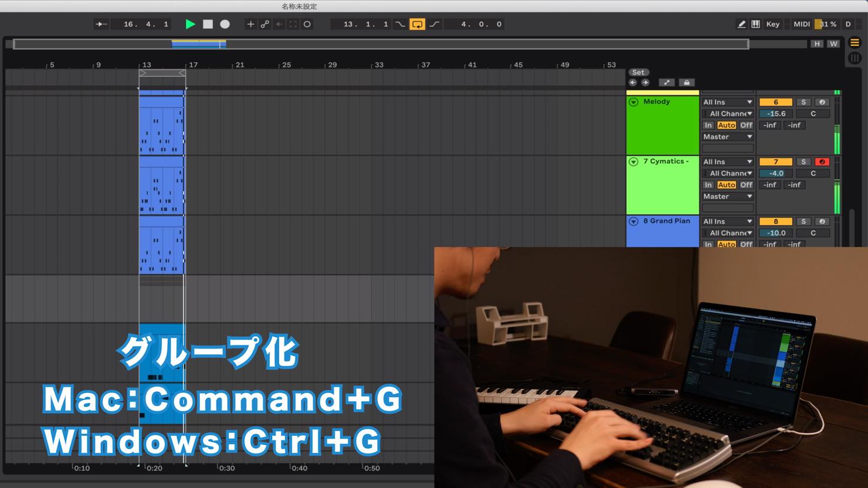
Task: Toggle Melody track activator button 6
Action: pos(775,102)
